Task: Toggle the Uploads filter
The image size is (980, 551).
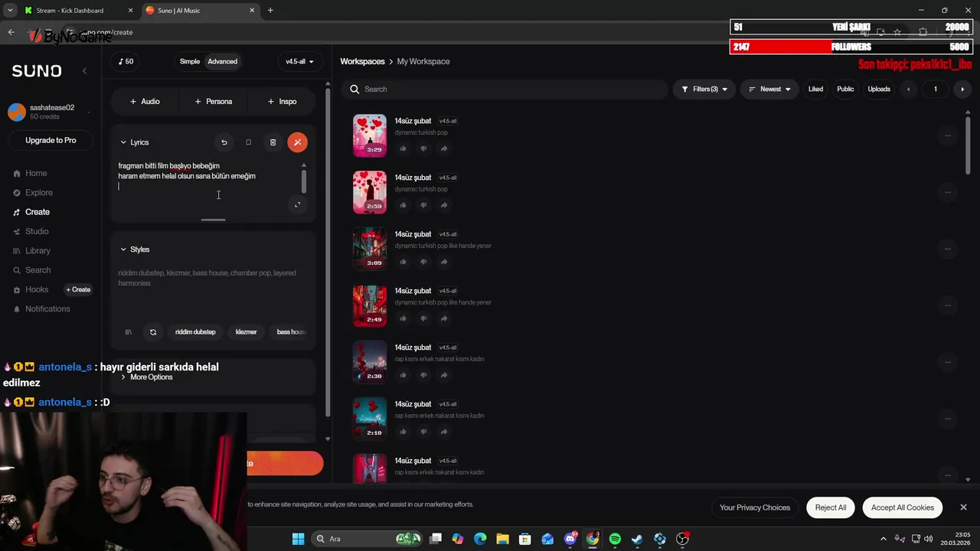Action: [879, 90]
